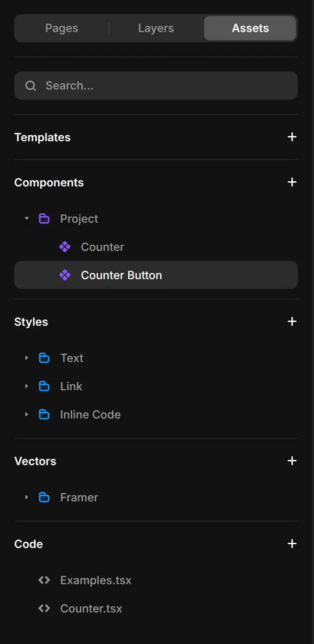
Task: Switch to the Layers tab
Action: coord(156,28)
